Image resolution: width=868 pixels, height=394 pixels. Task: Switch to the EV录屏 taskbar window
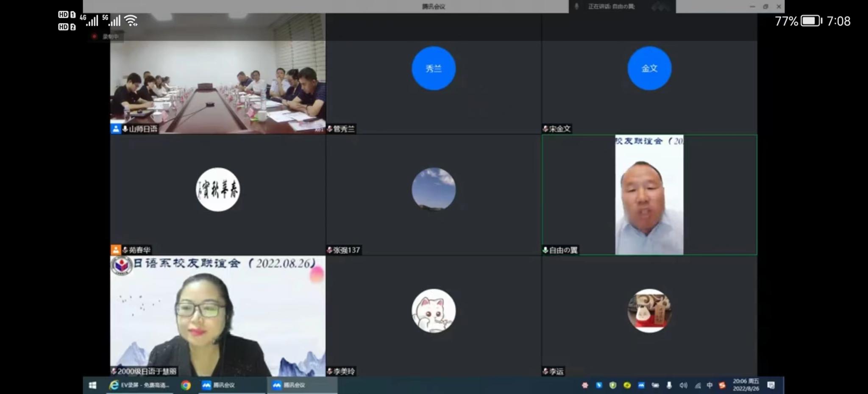tap(140, 385)
